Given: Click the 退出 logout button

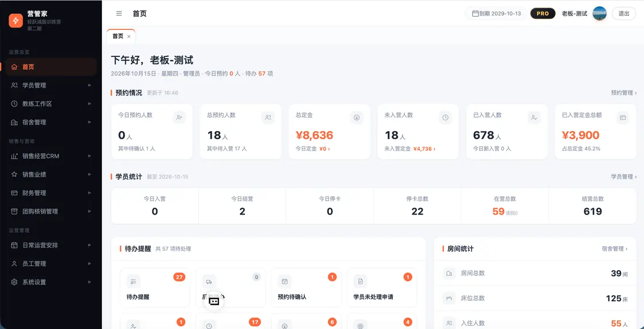Looking at the screenshot, I should pos(624,14).
